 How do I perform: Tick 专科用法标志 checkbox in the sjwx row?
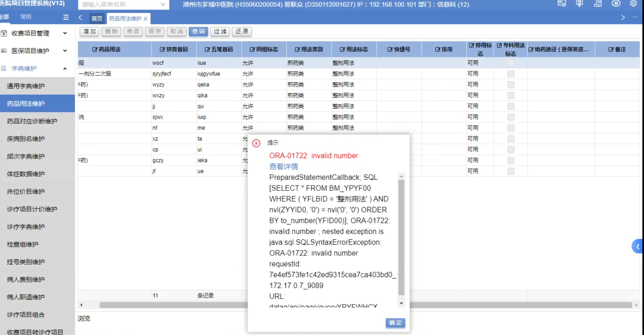tap(511, 117)
